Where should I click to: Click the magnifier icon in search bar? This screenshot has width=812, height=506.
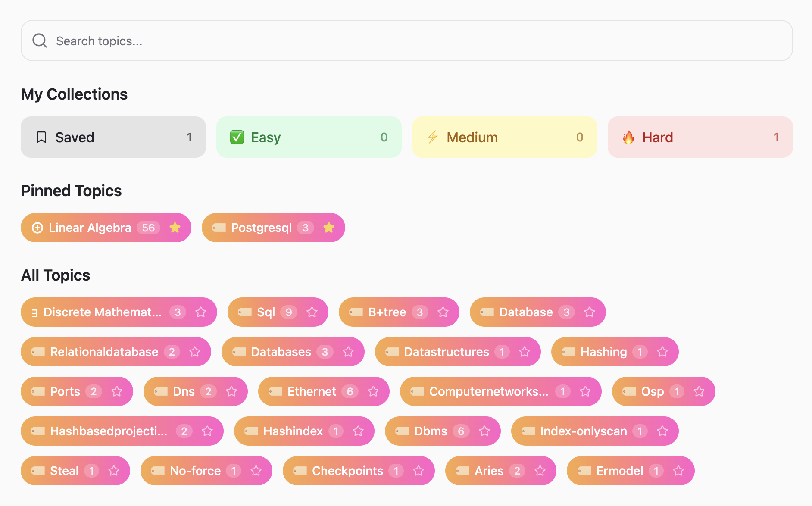(40, 41)
